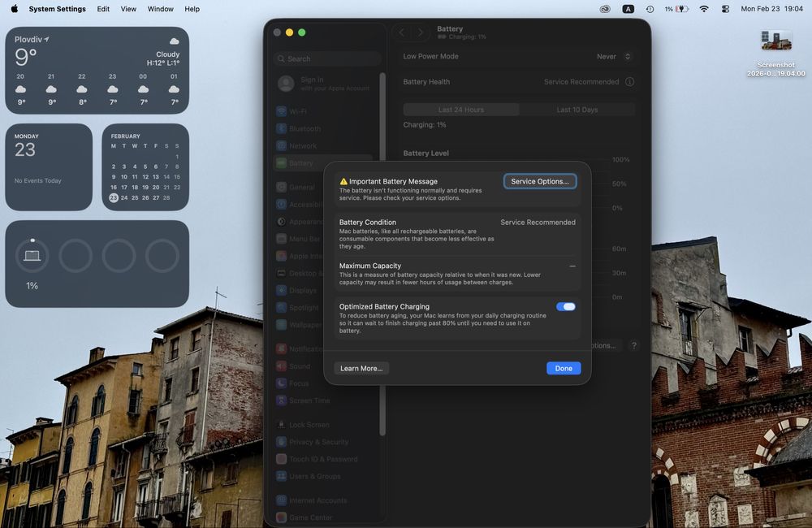Click "Service Recommended" beside Battery Condition
Image resolution: width=812 pixels, height=528 pixels.
tap(538, 223)
